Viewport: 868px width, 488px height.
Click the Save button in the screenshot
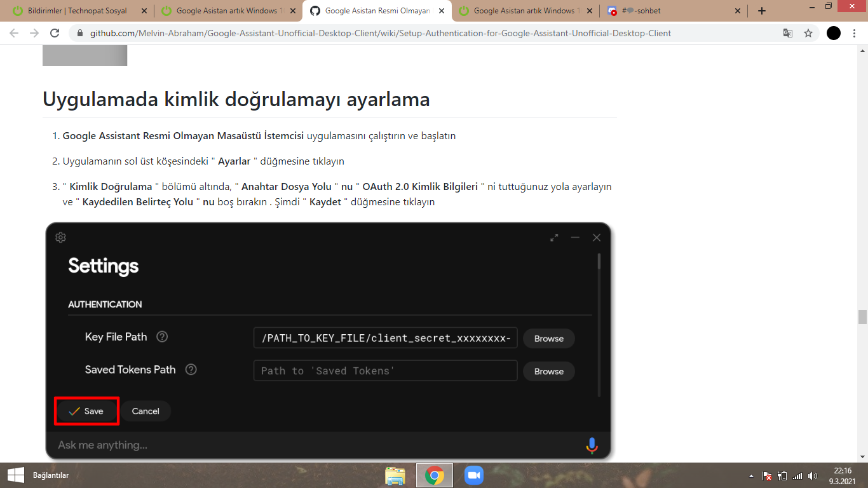(86, 411)
